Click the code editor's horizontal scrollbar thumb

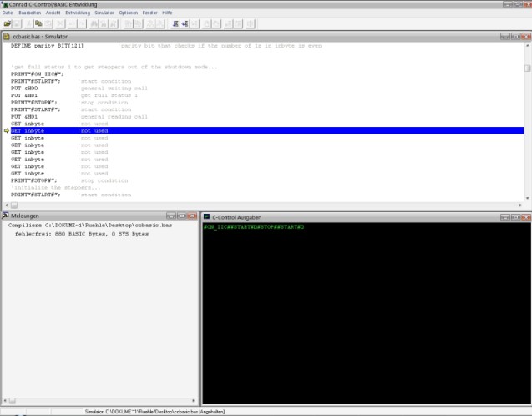[14, 205]
